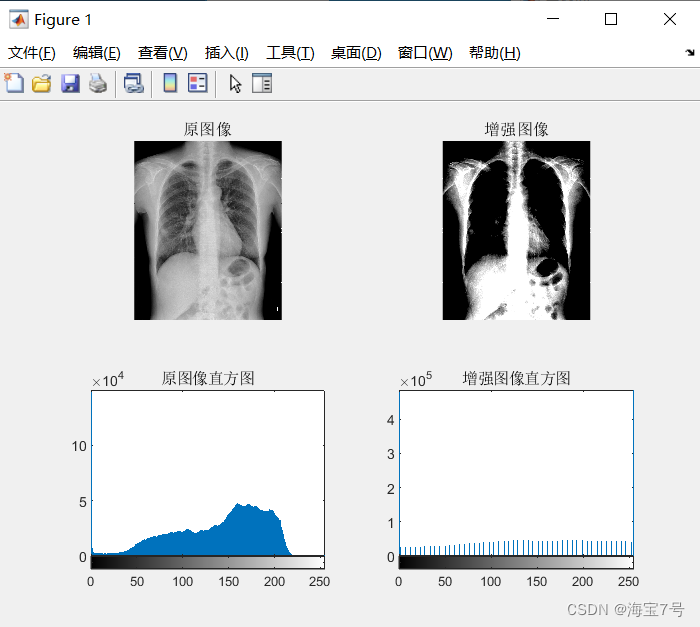Select the 增强图像 enhanced X-ray image

(x=517, y=230)
